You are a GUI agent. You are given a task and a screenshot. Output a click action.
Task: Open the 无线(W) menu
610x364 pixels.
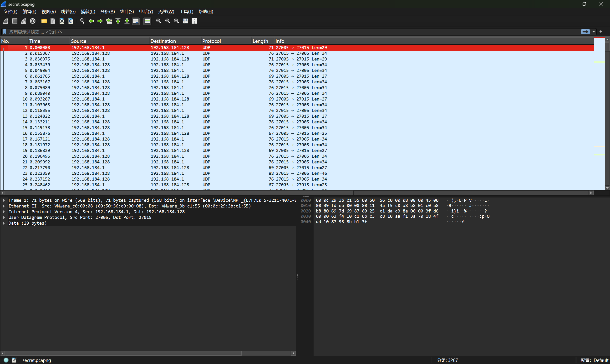[x=166, y=11]
